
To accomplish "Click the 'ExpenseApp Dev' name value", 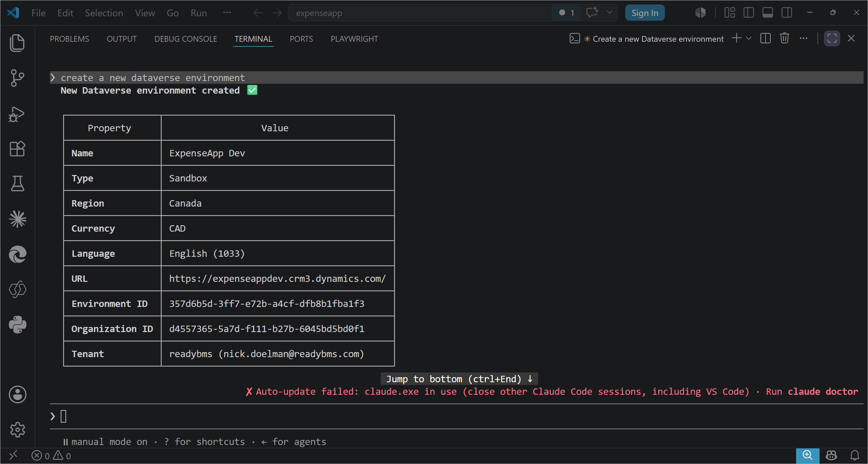I will pyautogui.click(x=207, y=153).
